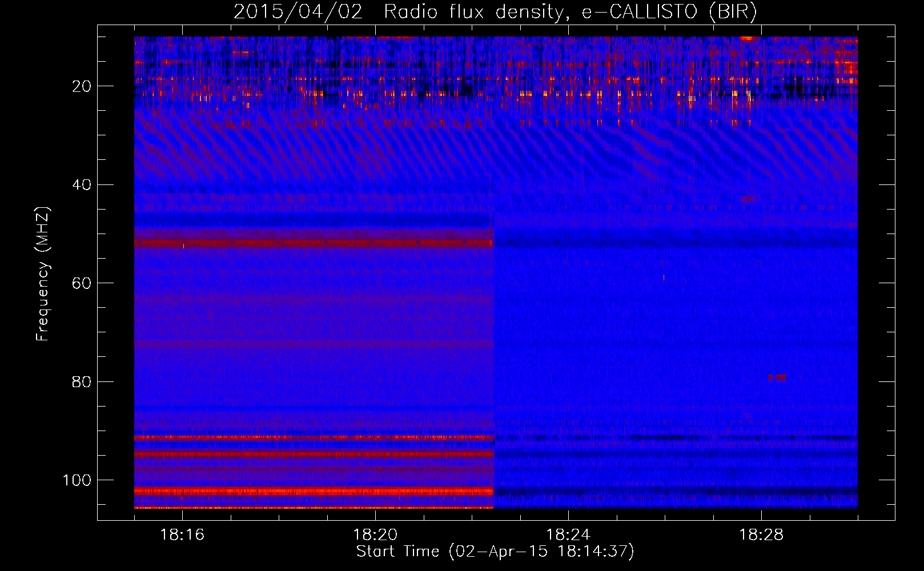924x571 pixels.
Task: Click the '80' frequency tick label
Action: (x=82, y=381)
